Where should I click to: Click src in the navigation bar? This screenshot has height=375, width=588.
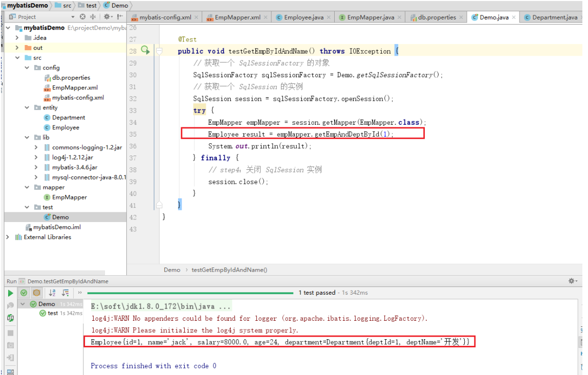64,6
